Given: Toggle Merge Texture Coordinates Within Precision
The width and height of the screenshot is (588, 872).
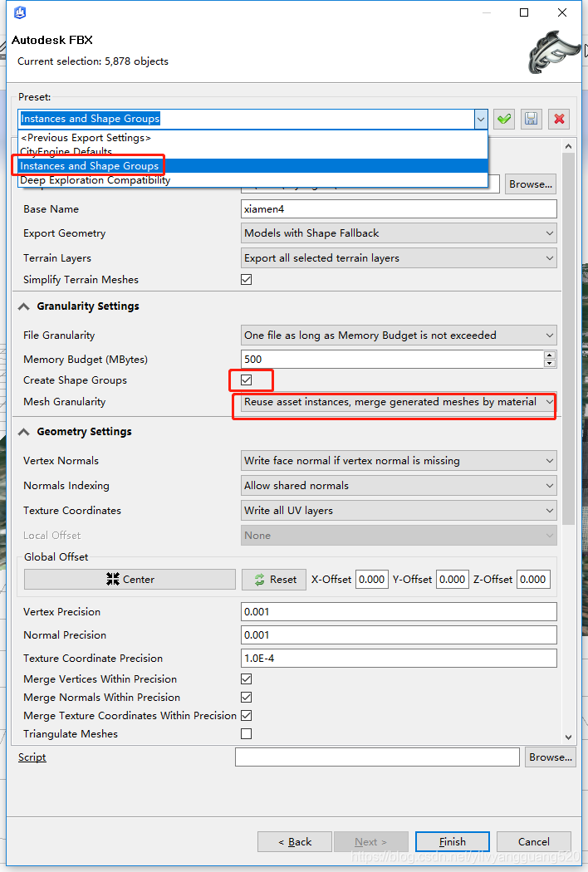Looking at the screenshot, I should click(x=247, y=716).
